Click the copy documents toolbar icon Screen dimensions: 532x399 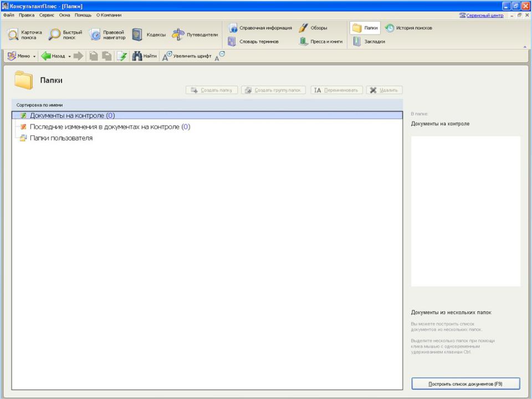107,56
